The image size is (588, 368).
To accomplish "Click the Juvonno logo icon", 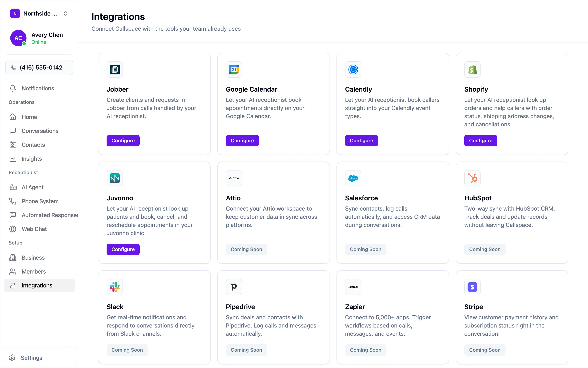I will coord(115,178).
